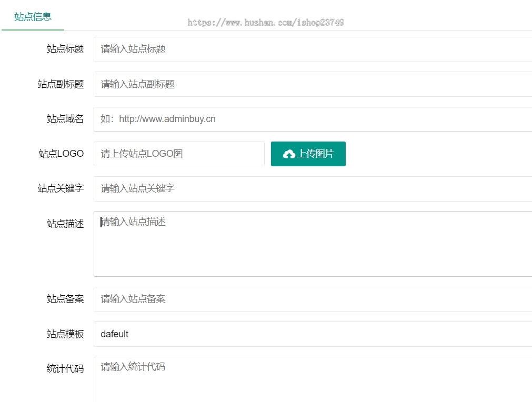The width and height of the screenshot is (532, 402).
Task: Click the cloud upload icon
Action: point(289,154)
